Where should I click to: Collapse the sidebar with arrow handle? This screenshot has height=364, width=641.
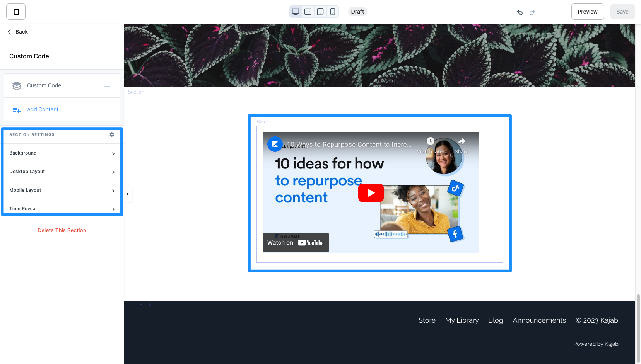pos(128,194)
